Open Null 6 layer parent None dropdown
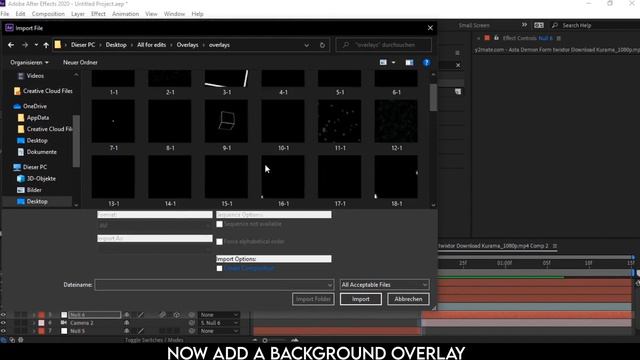The height and width of the screenshot is (360, 640). click(219, 315)
